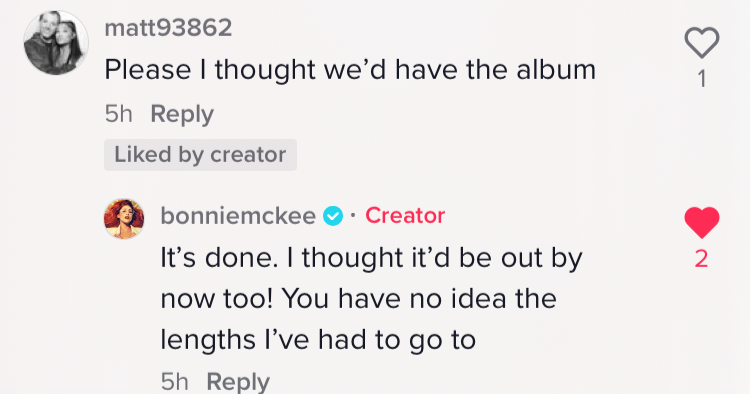Like matt93862's comment with the outline heart
The image size is (750, 394).
pos(702,43)
